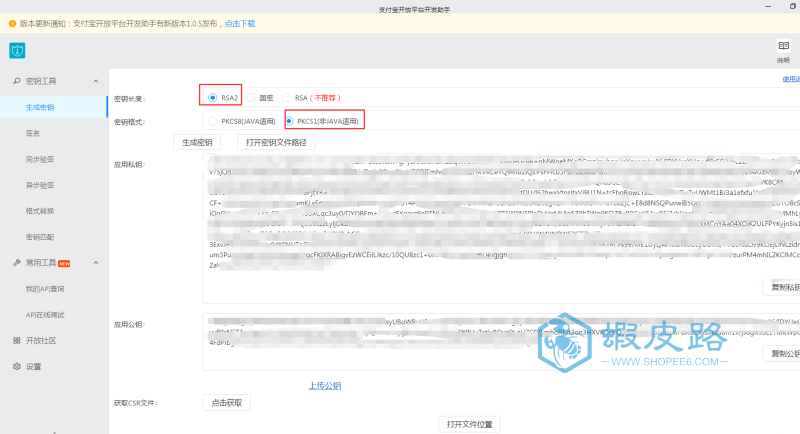
Task: Choose PKCS8(JAVA适用) key format
Action: coord(212,121)
